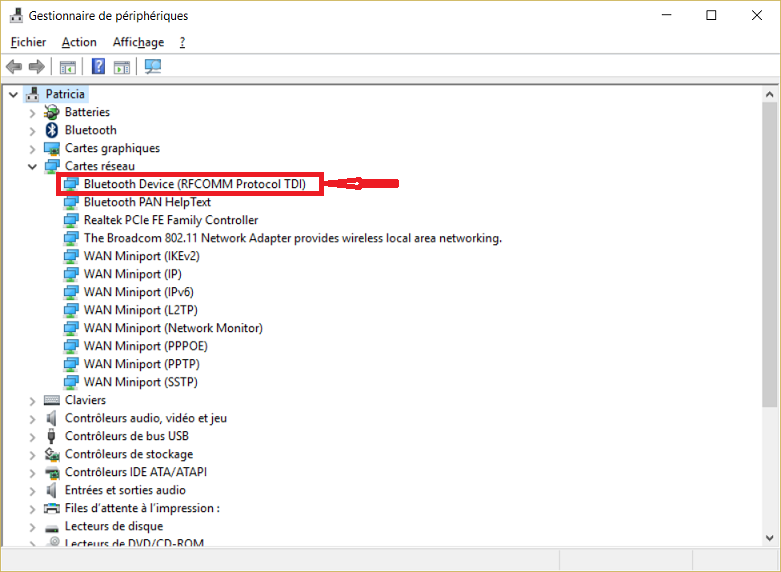Select WAN Miniport (PPPOE) adapter

146,346
